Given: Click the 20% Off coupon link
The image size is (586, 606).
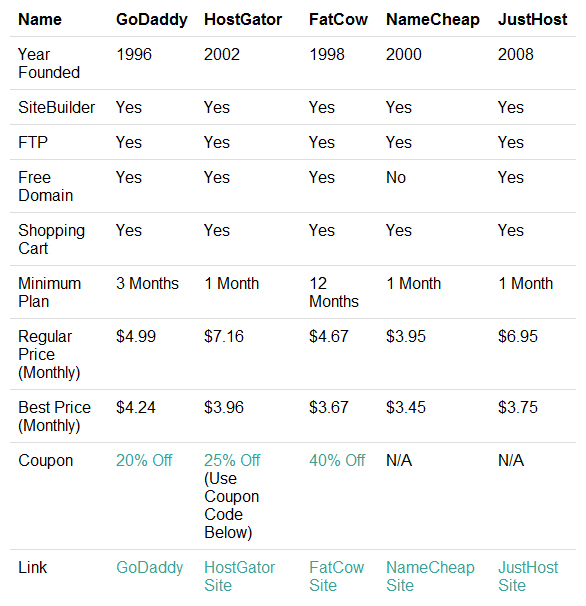Looking at the screenshot, I should (x=144, y=460).
